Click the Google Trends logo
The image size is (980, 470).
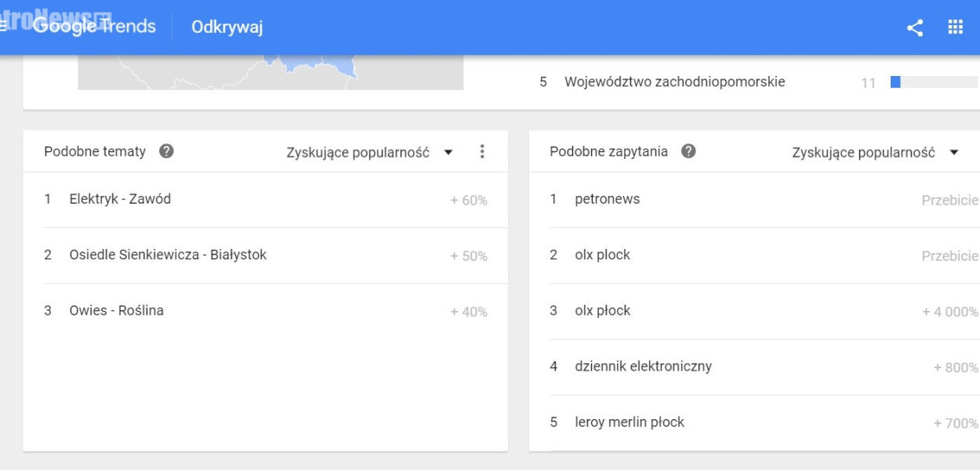[94, 27]
